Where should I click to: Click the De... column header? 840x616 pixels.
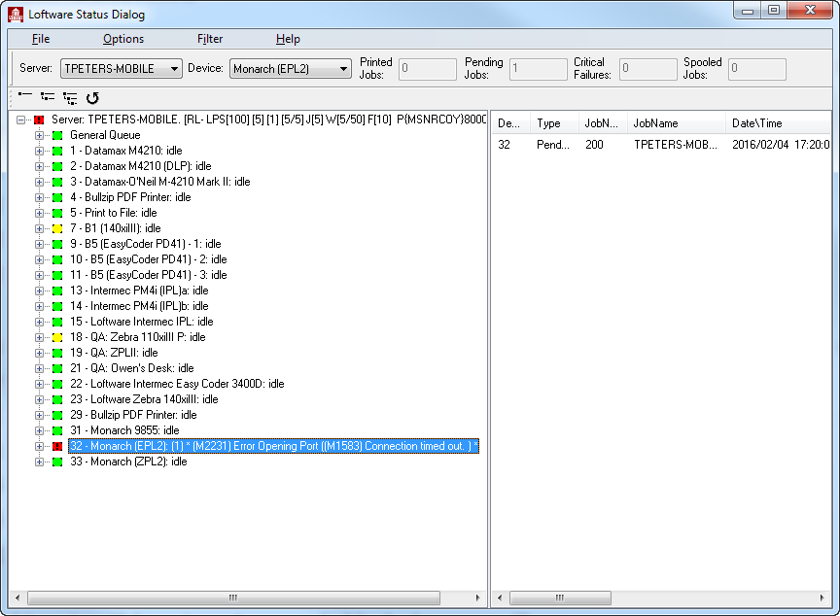click(x=511, y=123)
